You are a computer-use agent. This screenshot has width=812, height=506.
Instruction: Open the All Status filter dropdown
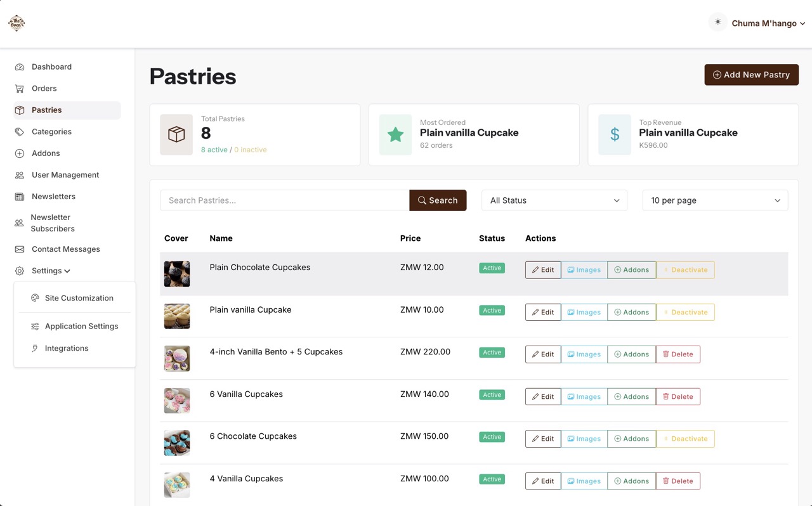554,200
